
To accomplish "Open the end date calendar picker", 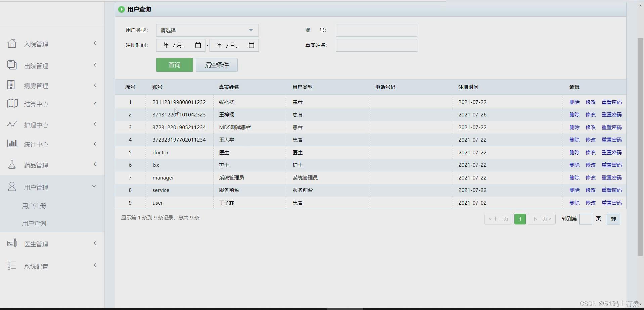I will (251, 45).
